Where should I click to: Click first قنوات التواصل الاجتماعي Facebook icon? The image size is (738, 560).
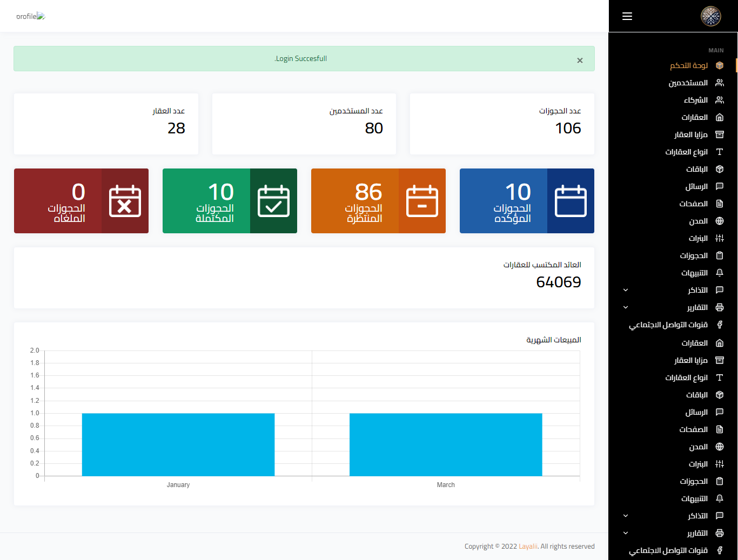click(x=720, y=325)
